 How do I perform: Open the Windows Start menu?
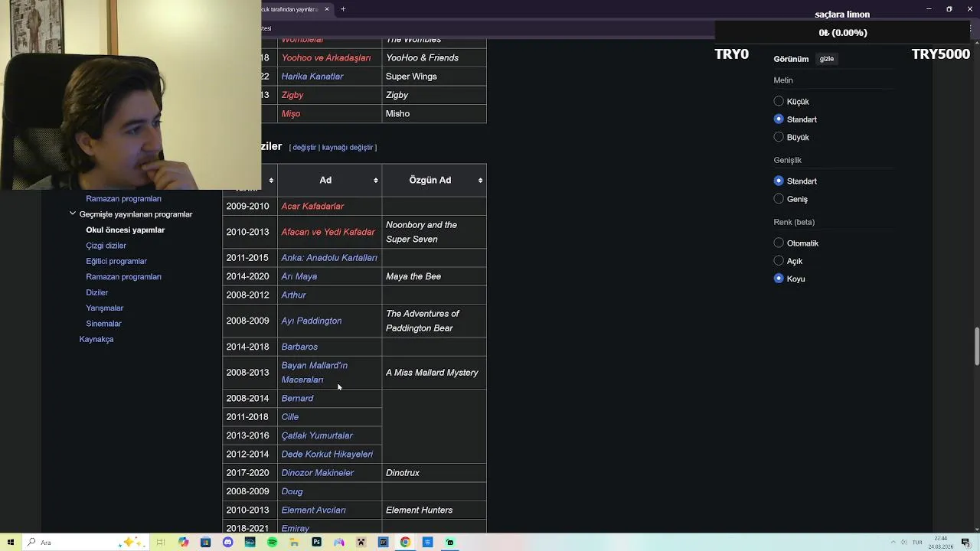click(x=11, y=542)
